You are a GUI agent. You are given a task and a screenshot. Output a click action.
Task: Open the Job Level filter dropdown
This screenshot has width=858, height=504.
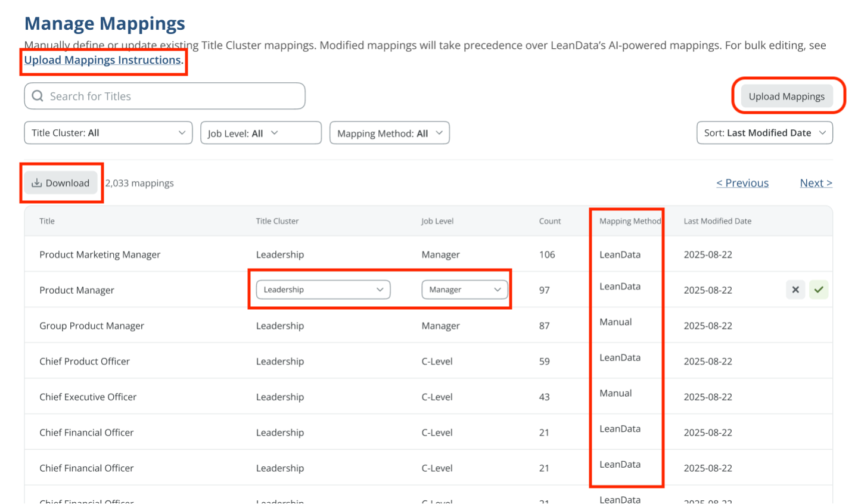click(260, 133)
